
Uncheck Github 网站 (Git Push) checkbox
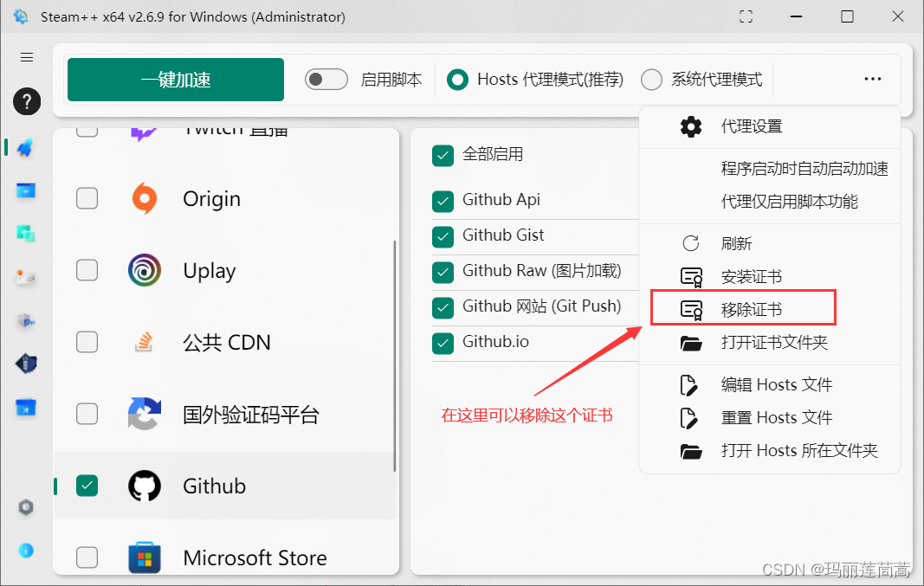click(443, 307)
